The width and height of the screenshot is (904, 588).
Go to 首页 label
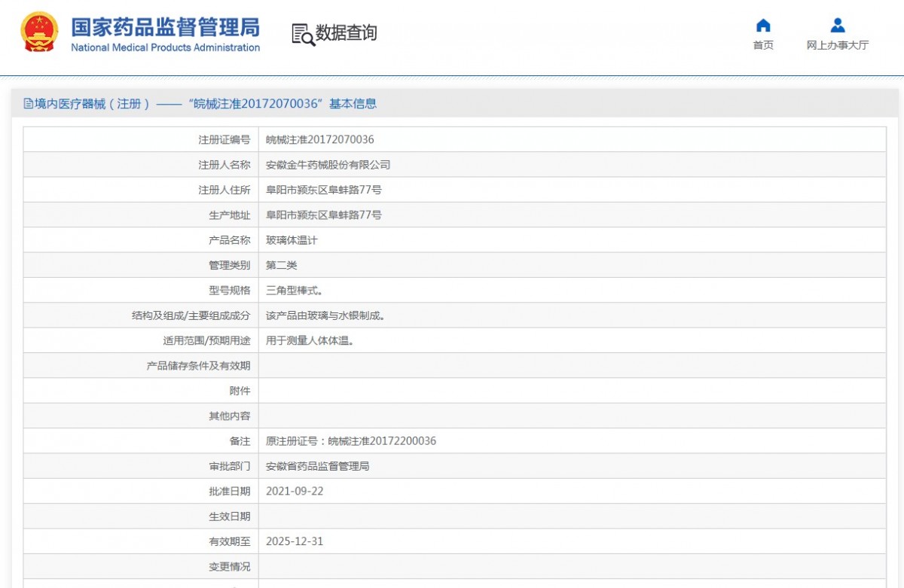763,45
